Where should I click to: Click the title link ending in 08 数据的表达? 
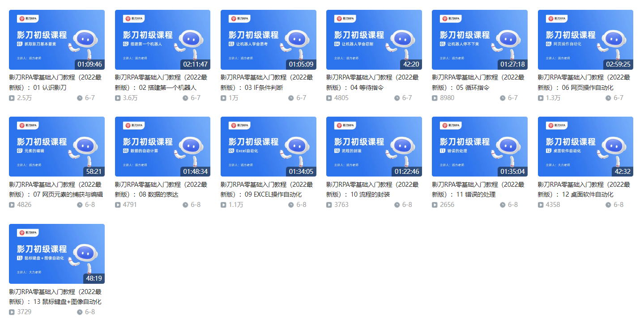161,189
